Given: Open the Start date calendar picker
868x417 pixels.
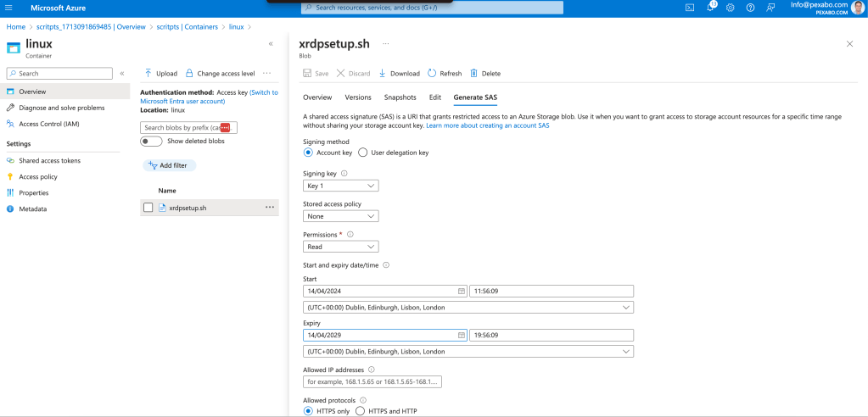Looking at the screenshot, I should coord(461,291).
